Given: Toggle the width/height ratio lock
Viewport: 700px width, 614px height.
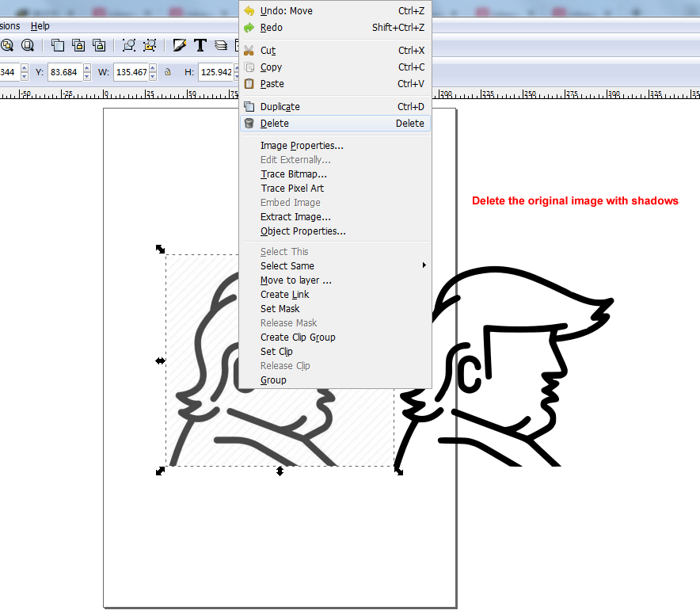Looking at the screenshot, I should coord(167,72).
